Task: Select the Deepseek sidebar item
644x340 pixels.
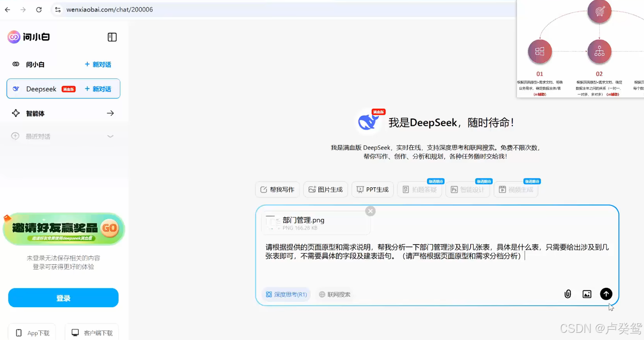Action: (x=63, y=89)
